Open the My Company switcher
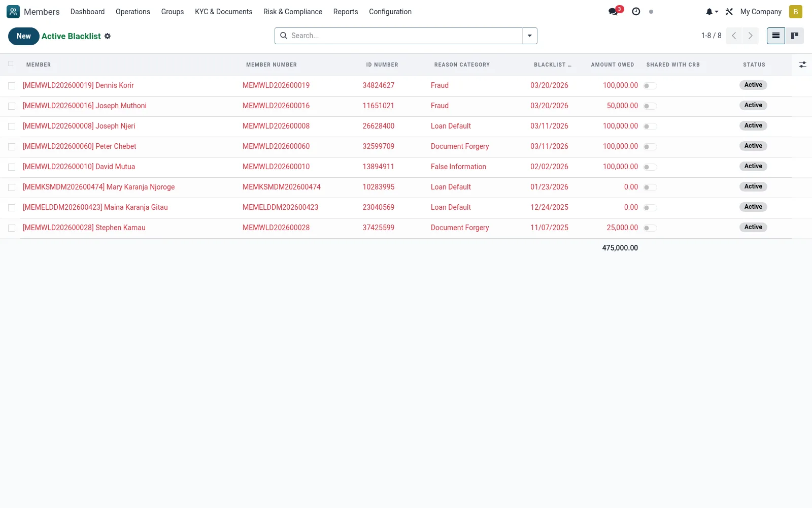Viewport: 812px width, 508px height. [x=761, y=12]
